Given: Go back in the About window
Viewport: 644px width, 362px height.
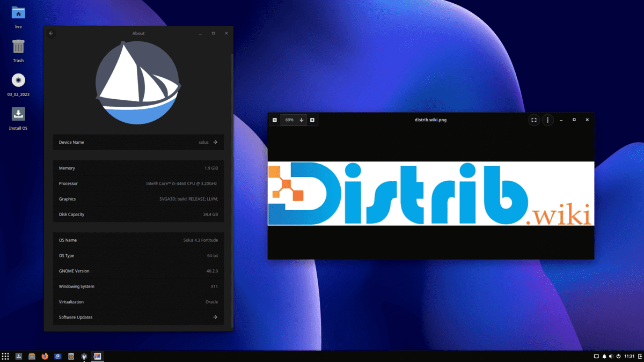Looking at the screenshot, I should (x=52, y=33).
